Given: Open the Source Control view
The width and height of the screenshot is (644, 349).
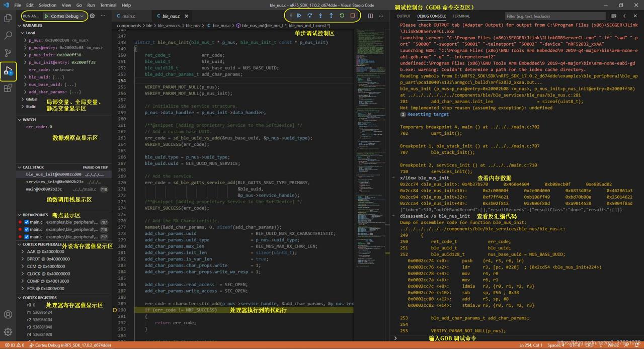Looking at the screenshot, I should tap(8, 53).
